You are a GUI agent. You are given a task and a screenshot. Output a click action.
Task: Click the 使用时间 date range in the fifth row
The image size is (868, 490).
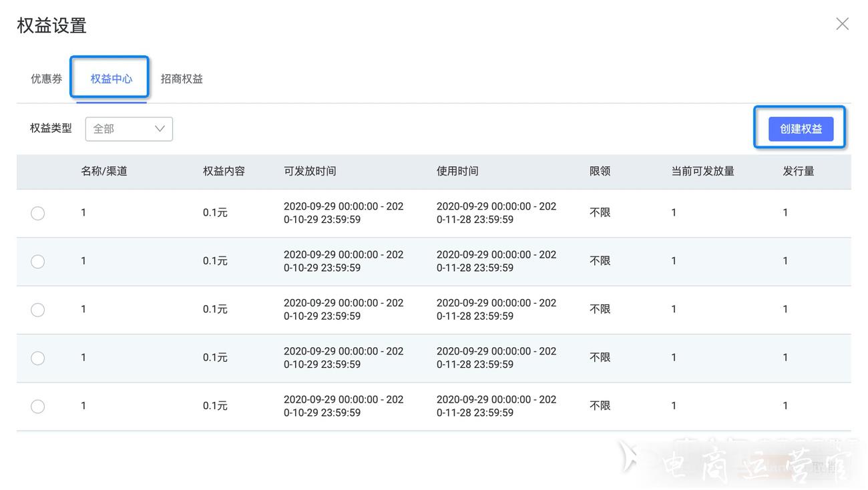point(496,406)
